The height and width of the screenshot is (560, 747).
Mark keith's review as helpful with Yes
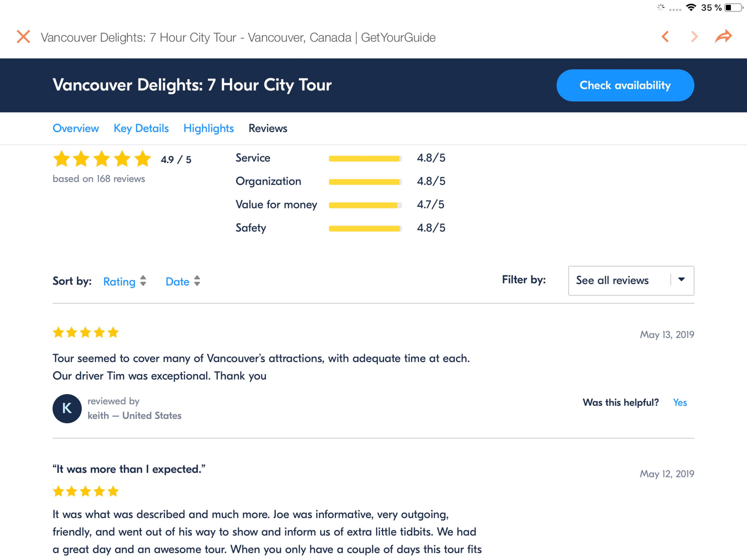pyautogui.click(x=680, y=402)
